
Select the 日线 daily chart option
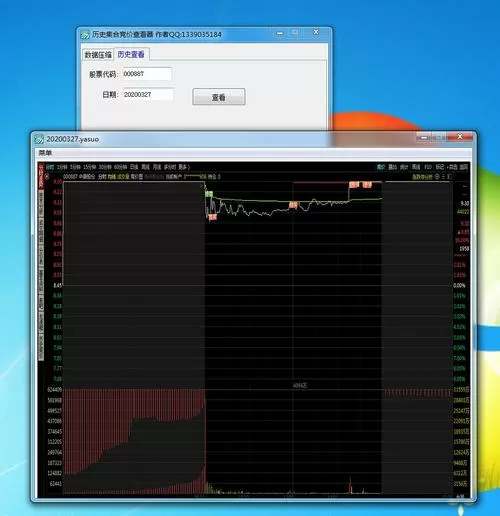point(134,167)
